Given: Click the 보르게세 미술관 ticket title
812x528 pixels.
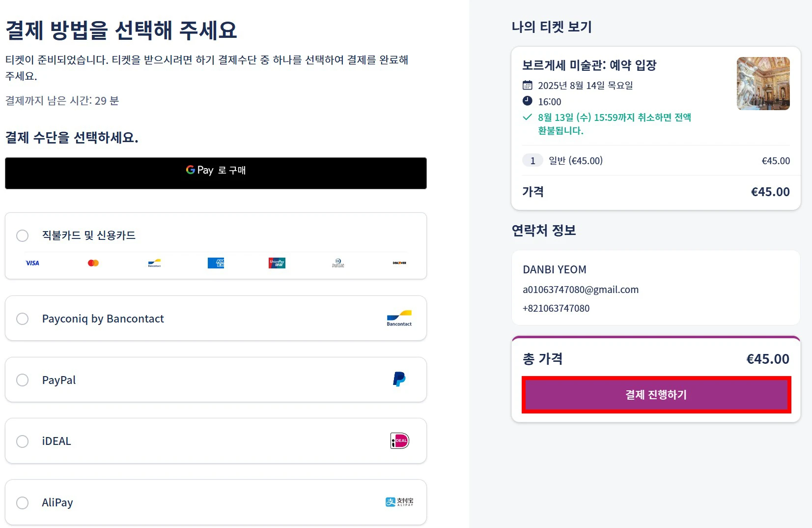Looking at the screenshot, I should (589, 65).
